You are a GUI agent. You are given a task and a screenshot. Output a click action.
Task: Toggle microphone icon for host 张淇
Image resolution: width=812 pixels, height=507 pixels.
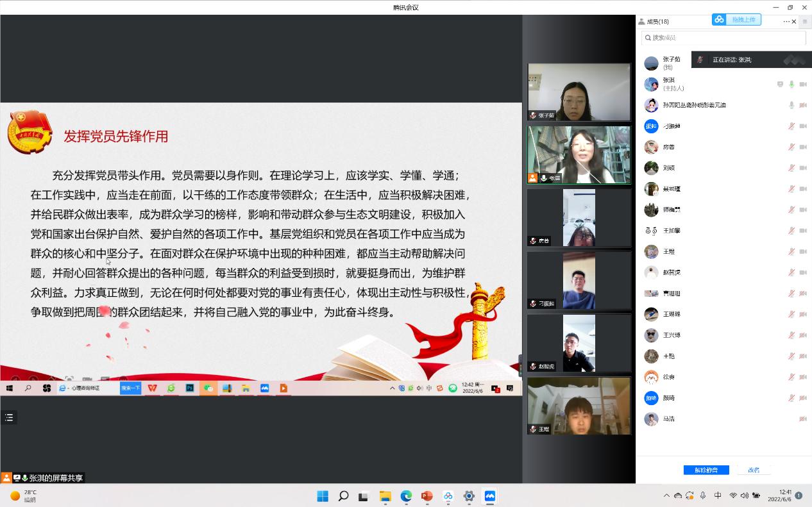pos(791,84)
